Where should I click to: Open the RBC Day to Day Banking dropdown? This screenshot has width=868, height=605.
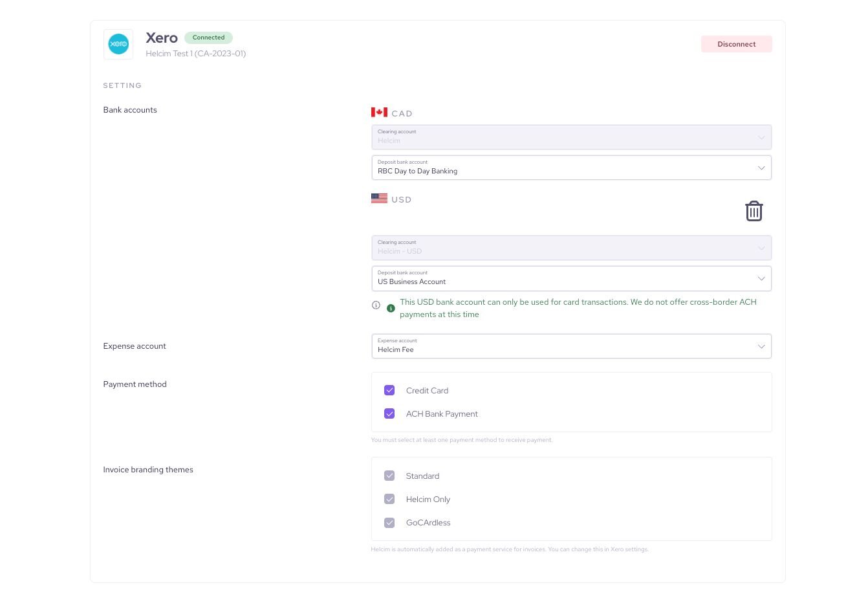[x=572, y=168]
